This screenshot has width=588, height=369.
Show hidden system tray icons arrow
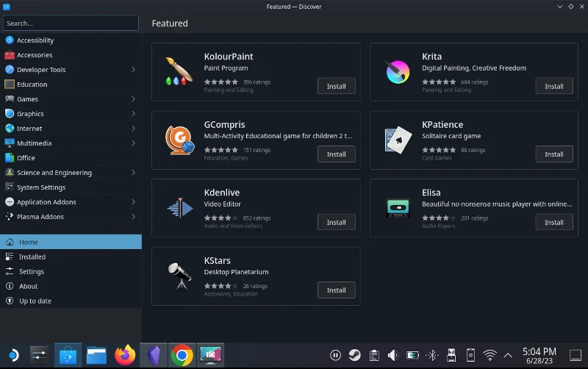(x=508, y=355)
